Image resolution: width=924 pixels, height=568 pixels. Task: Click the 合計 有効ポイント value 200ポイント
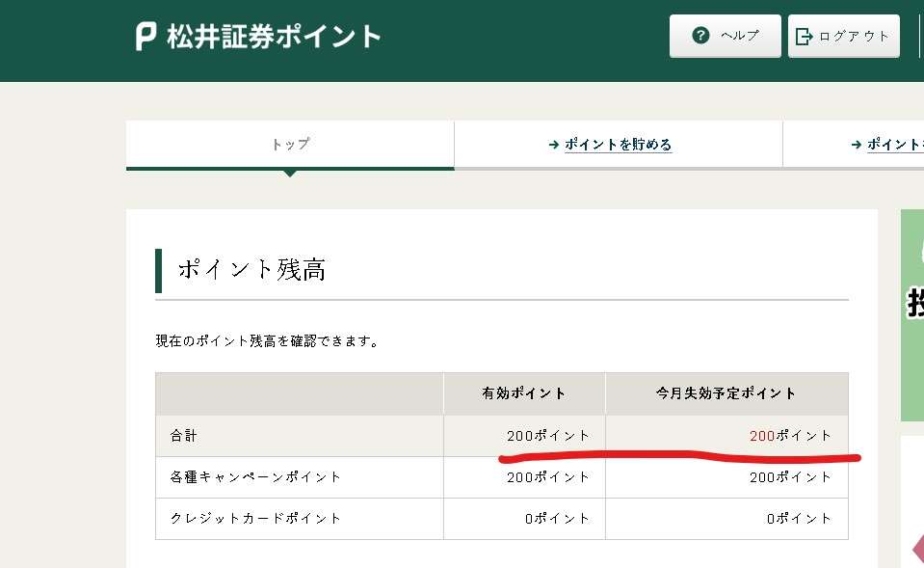pyautogui.click(x=548, y=436)
